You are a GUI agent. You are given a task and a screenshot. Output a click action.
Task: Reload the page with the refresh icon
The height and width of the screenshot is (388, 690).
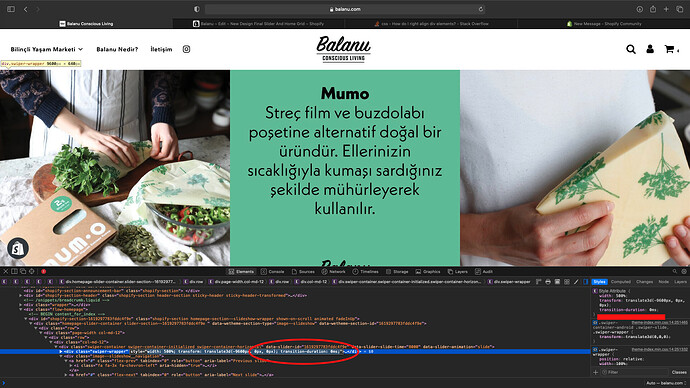[481, 9]
